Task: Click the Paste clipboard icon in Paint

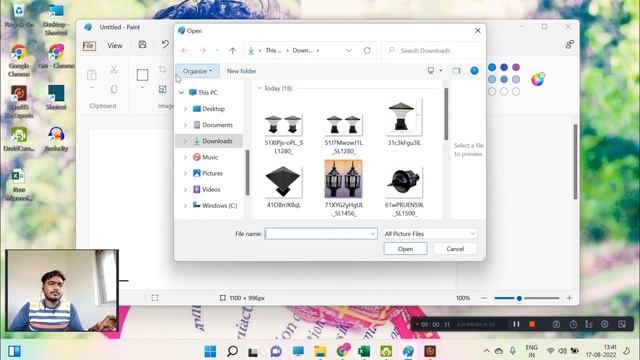Action: [92, 75]
